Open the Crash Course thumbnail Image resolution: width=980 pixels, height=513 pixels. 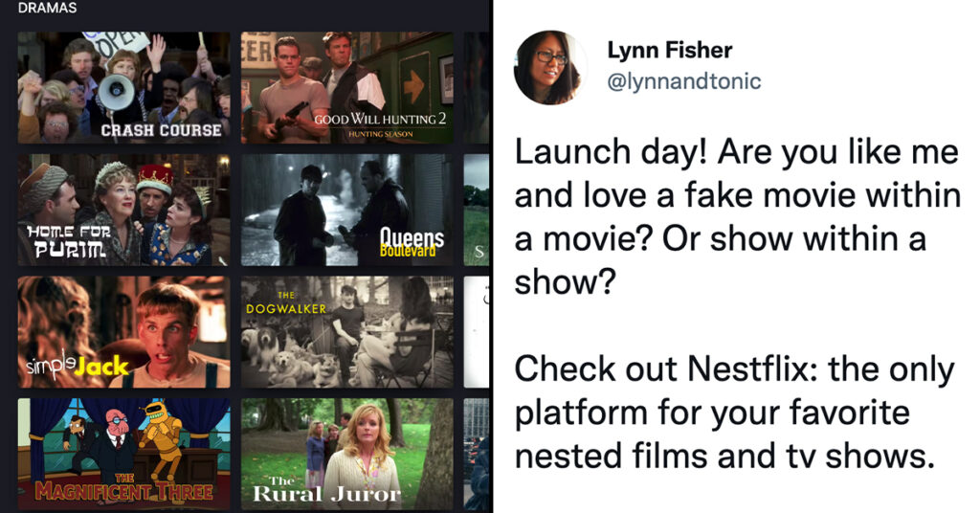pos(123,88)
